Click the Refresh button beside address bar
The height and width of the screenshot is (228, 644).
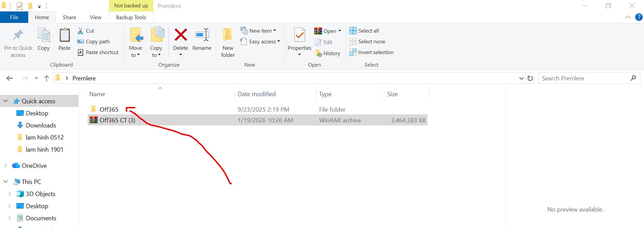click(530, 78)
